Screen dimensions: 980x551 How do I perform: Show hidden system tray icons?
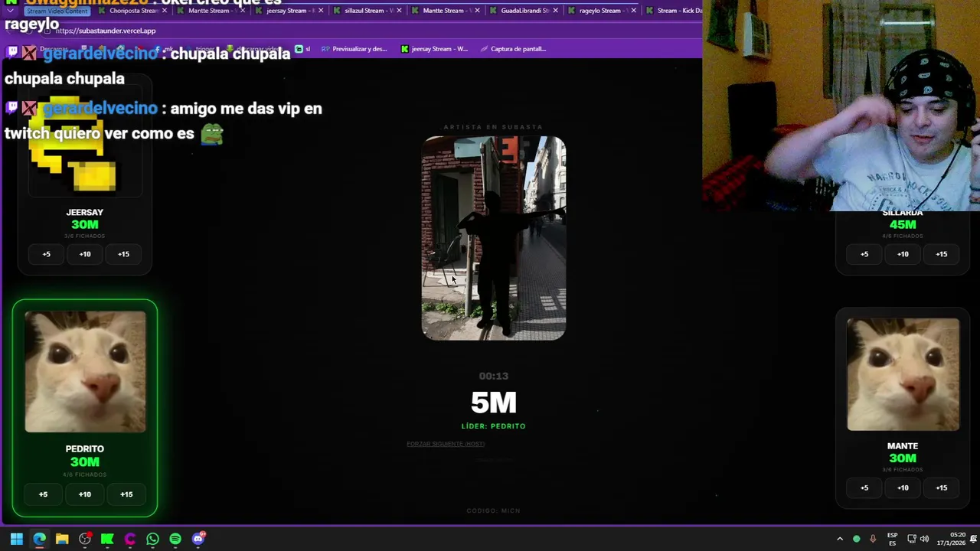pos(840,539)
